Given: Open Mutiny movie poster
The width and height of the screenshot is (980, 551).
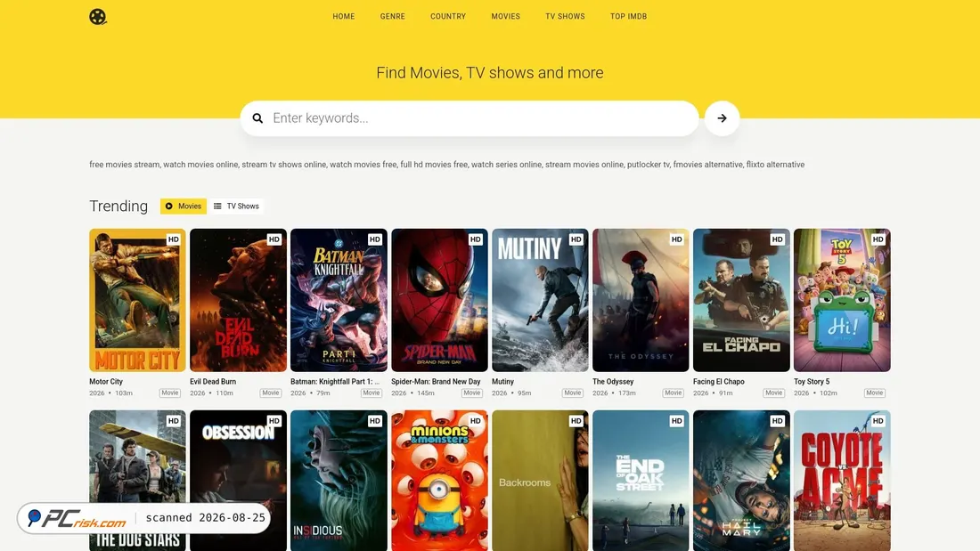Looking at the screenshot, I should point(540,300).
